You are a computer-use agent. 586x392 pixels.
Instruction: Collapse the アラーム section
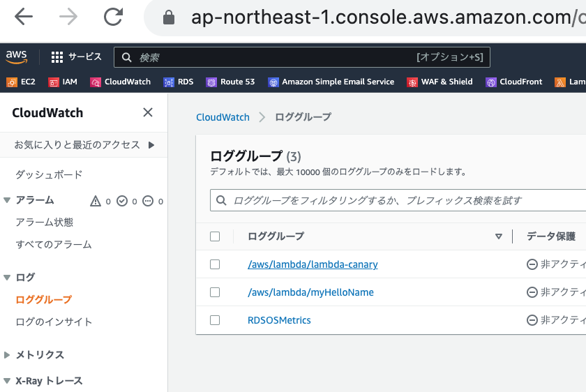tap(7, 200)
